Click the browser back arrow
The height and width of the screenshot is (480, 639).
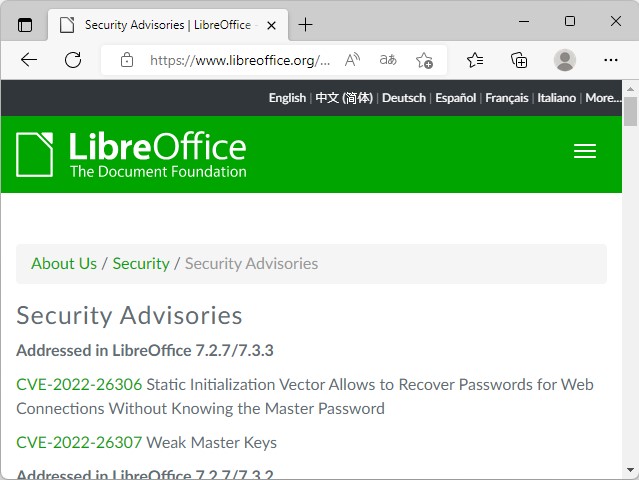[28, 60]
